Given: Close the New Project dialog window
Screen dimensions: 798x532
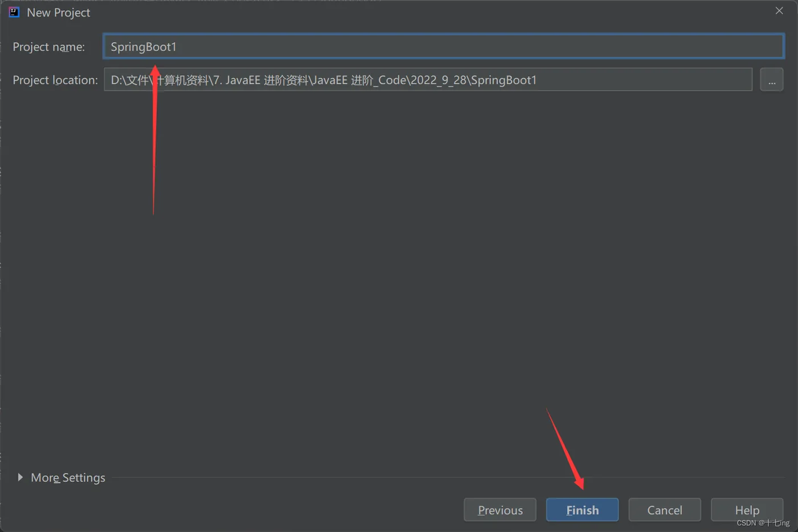Looking at the screenshot, I should [779, 11].
